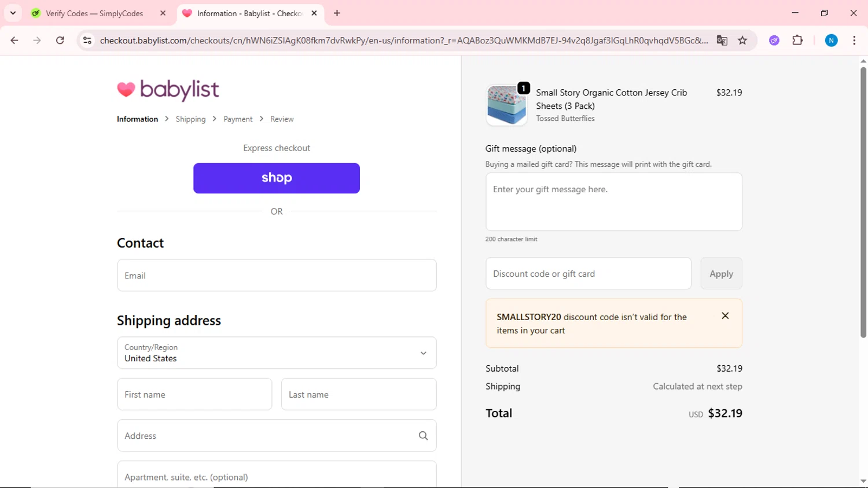
Task: Open a new browser tab
Action: [x=337, y=13]
